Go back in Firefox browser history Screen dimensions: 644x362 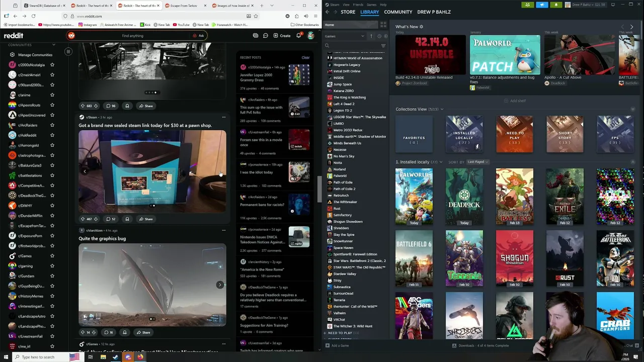[x=15, y=16]
